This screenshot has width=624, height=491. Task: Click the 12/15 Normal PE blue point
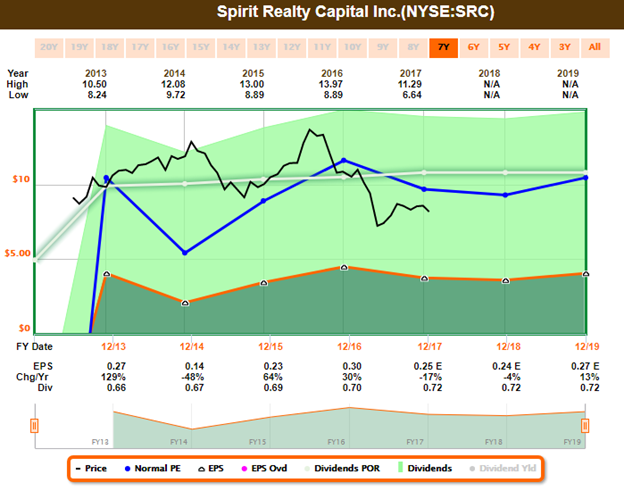[263, 201]
